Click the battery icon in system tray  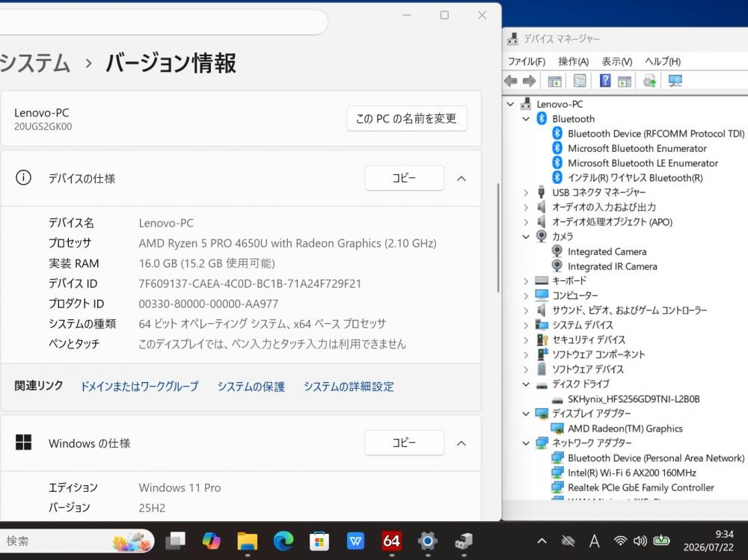[661, 541]
